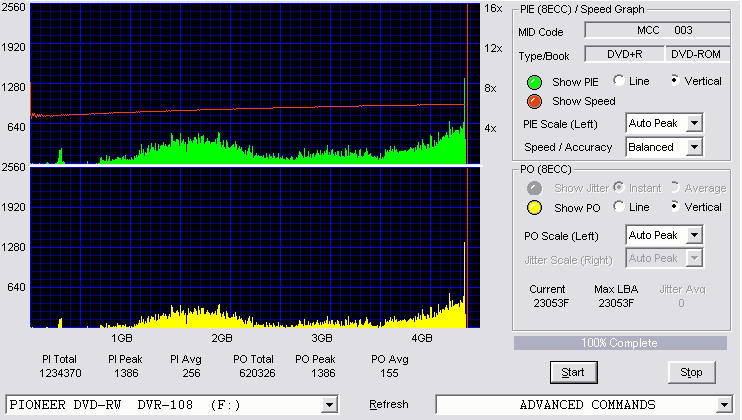Select Vertical mode for PIE graph
Viewport: 742px width, 420px height.
point(675,80)
